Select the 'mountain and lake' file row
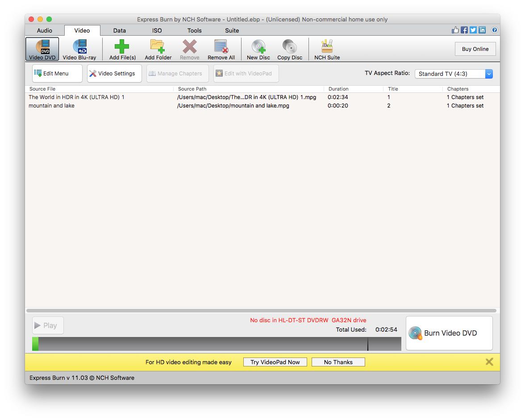The height and width of the screenshot is (420, 525). click(52, 106)
